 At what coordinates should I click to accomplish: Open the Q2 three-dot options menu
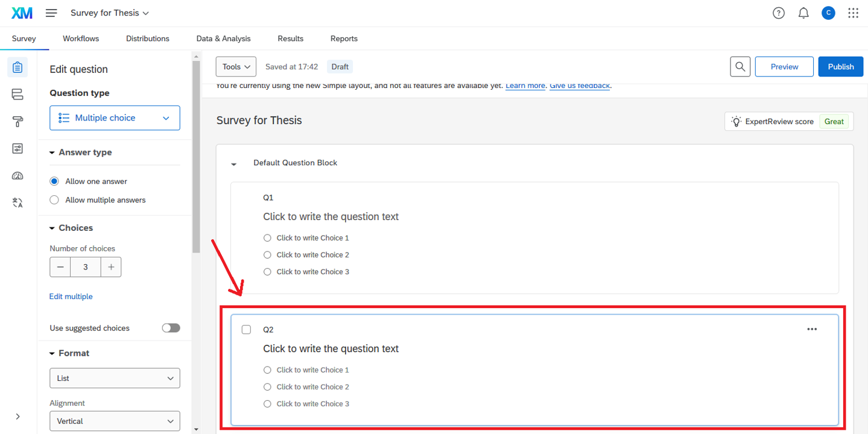(x=812, y=329)
